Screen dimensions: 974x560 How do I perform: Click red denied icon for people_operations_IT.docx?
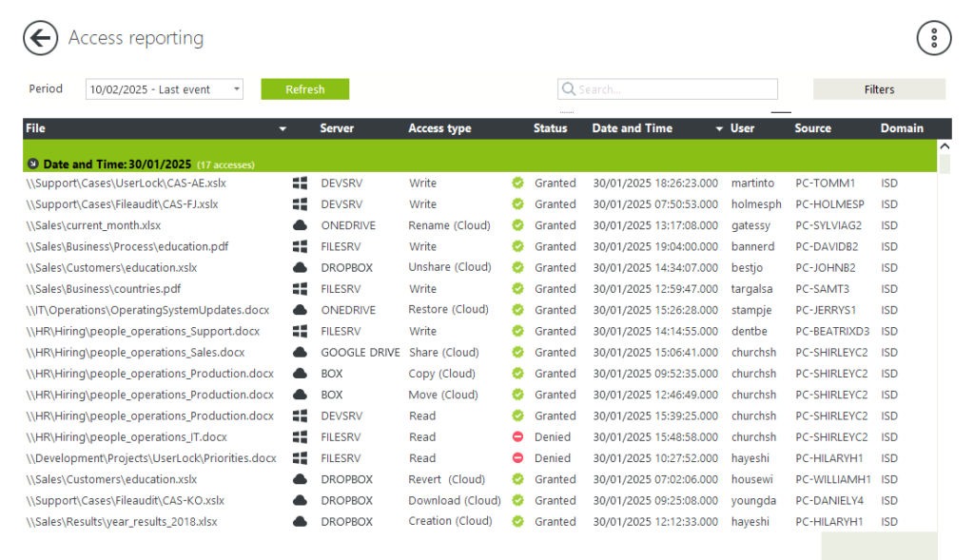(518, 437)
